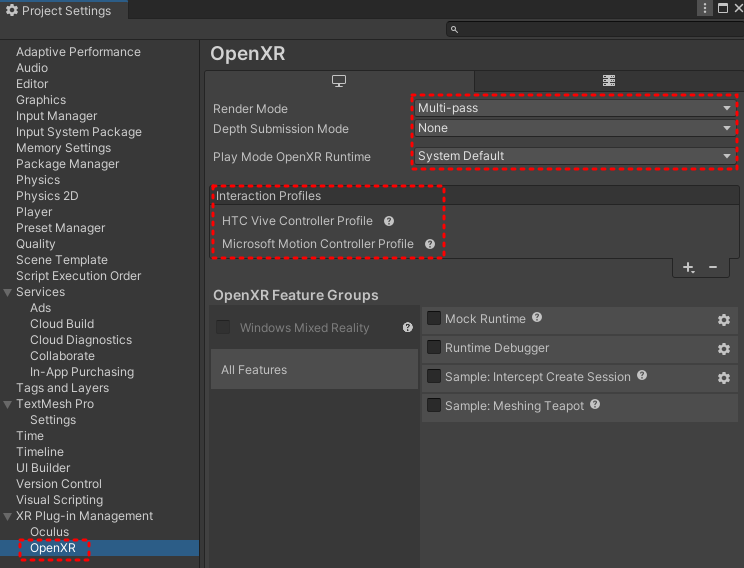Open Version Control settings

pyautogui.click(x=59, y=484)
